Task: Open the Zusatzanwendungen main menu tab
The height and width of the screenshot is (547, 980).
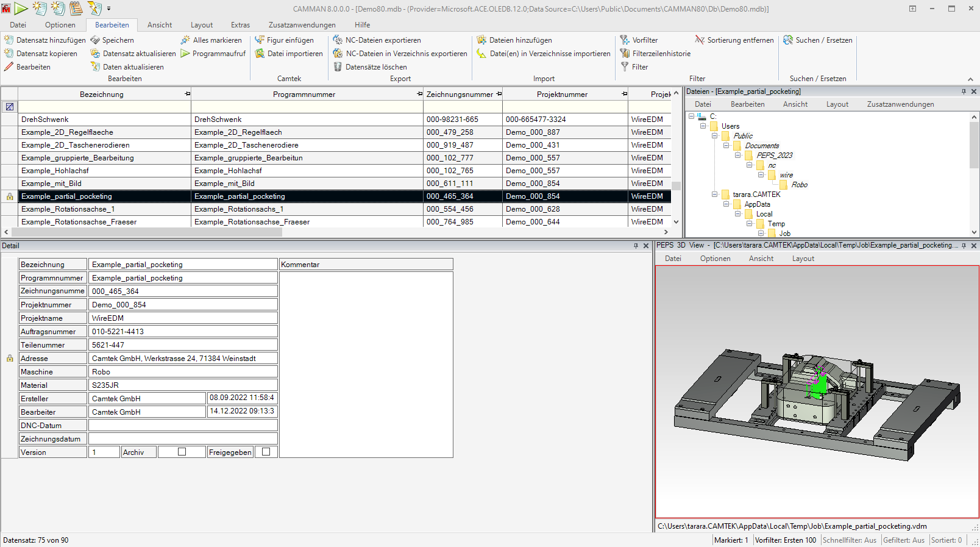Action: tap(302, 25)
